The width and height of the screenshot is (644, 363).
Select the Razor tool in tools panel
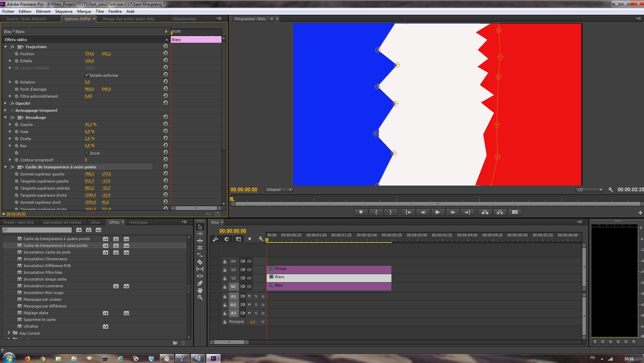pyautogui.click(x=200, y=262)
